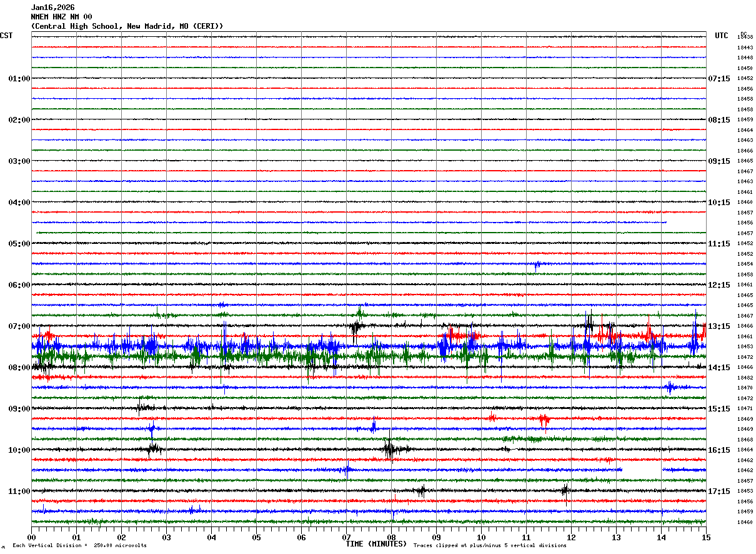This screenshot has height=554, width=756.
Task: Select the DC value 18470
Action: click(x=745, y=388)
